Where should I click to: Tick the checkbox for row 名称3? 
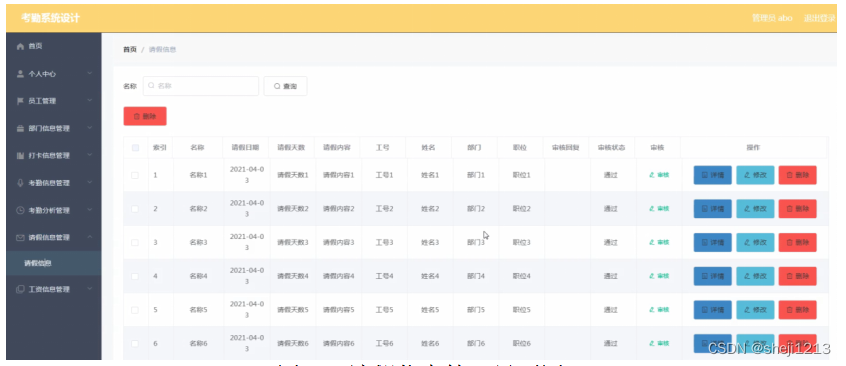click(x=135, y=243)
